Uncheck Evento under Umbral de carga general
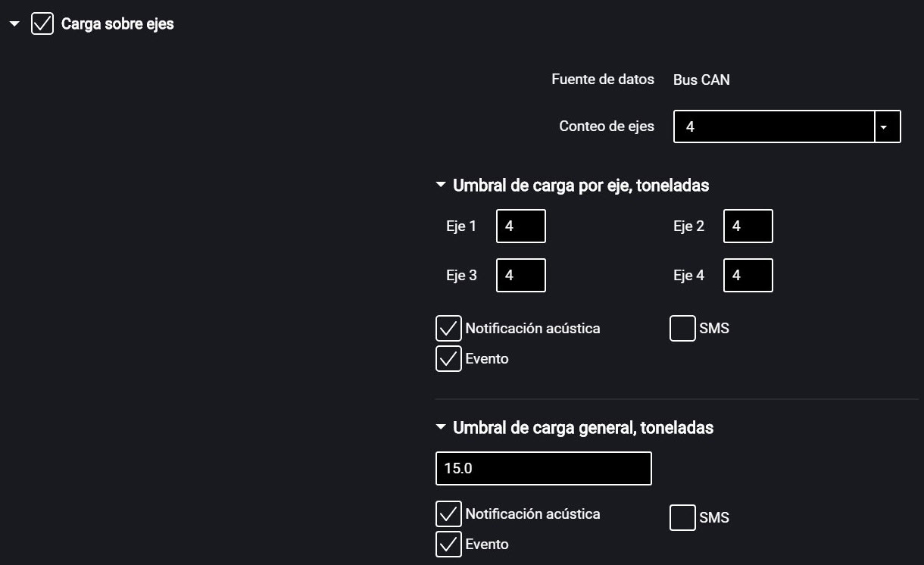The image size is (924, 565). point(448,544)
